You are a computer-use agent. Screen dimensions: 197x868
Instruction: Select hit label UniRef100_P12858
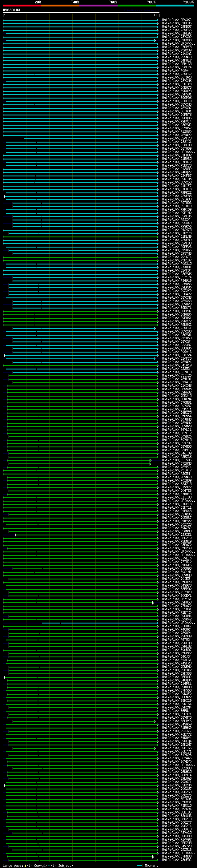pyautogui.click(x=177, y=338)
